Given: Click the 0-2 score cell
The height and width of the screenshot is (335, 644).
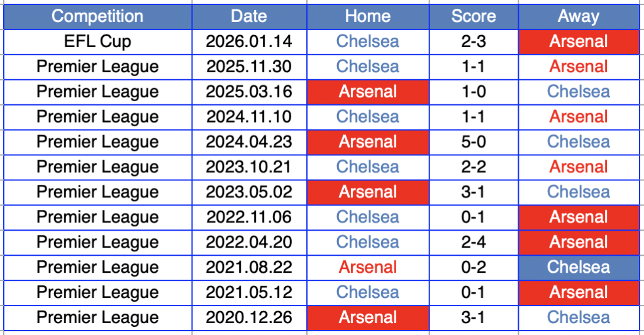Looking at the screenshot, I should (474, 267).
